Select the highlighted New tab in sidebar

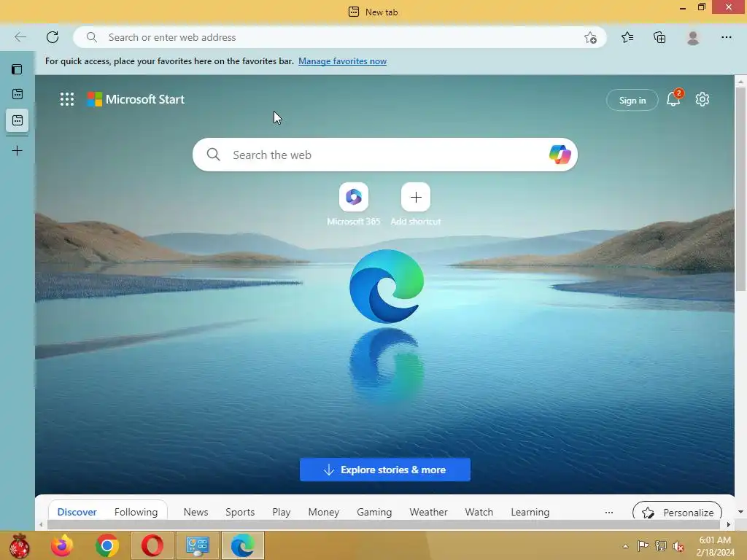pos(18,120)
